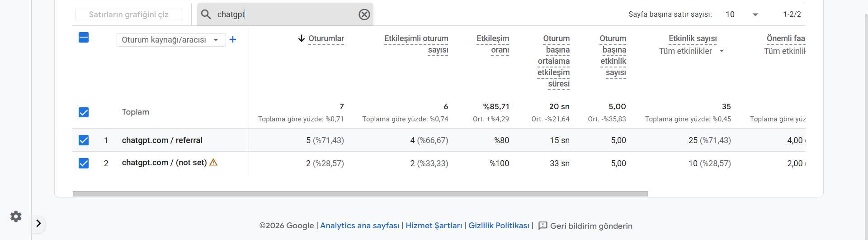This screenshot has width=868, height=240.
Task: Click Toplama göre yüzde: %0,71 text
Action: pyautogui.click(x=301, y=119)
